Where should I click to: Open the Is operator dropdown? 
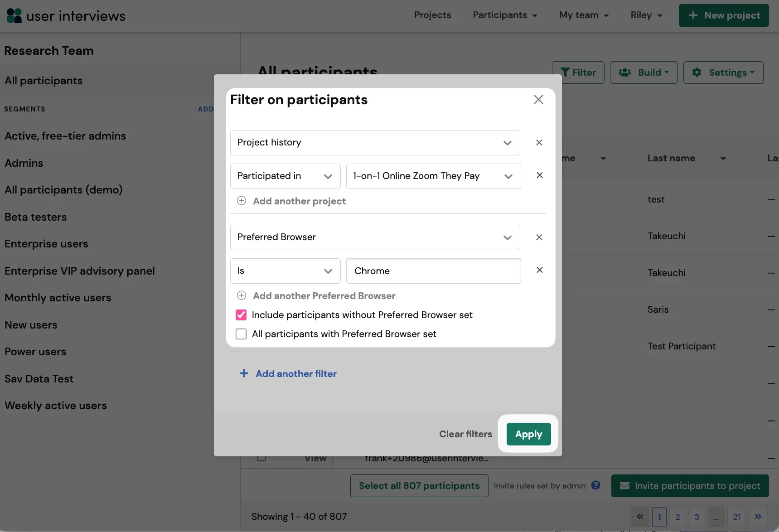click(x=285, y=271)
